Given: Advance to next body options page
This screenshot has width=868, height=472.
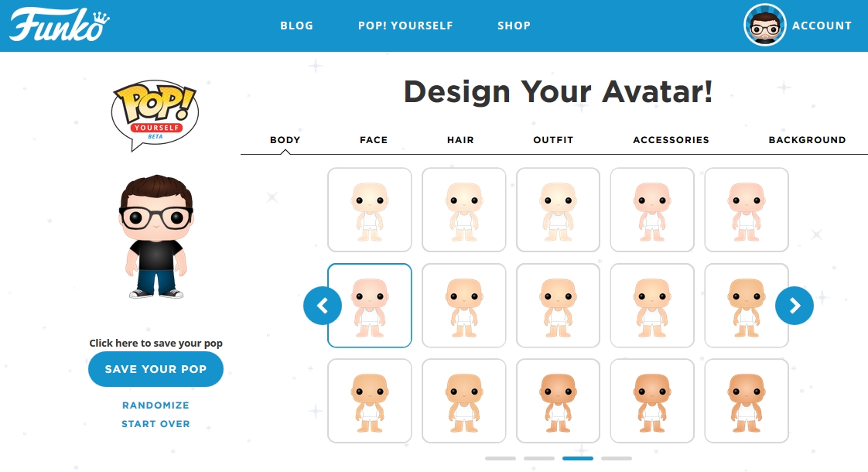Looking at the screenshot, I should pos(795,305).
